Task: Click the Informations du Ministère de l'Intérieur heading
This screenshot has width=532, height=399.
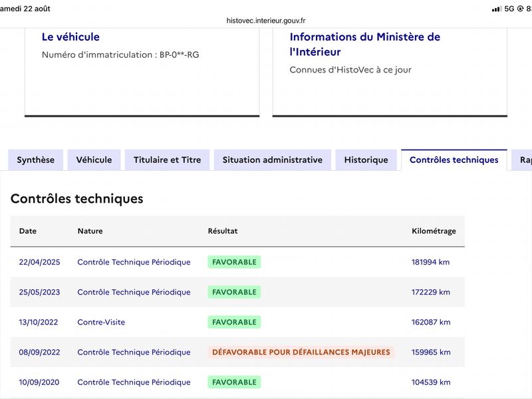Action: pos(364,44)
